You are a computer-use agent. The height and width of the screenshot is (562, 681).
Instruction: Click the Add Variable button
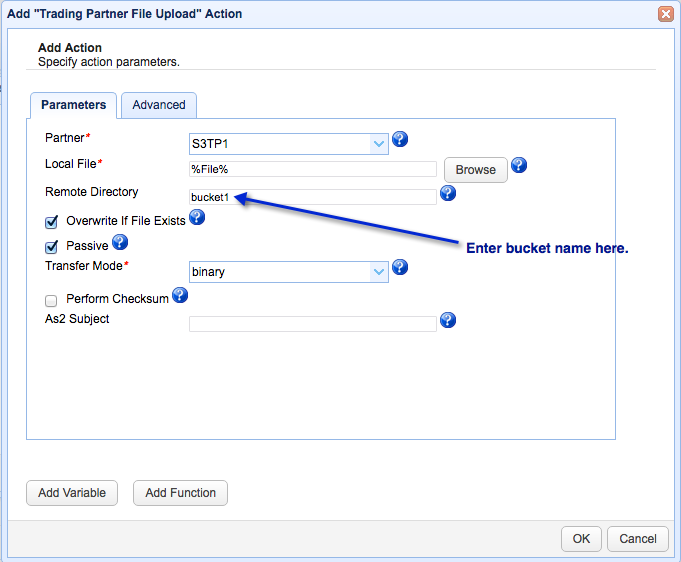click(72, 493)
